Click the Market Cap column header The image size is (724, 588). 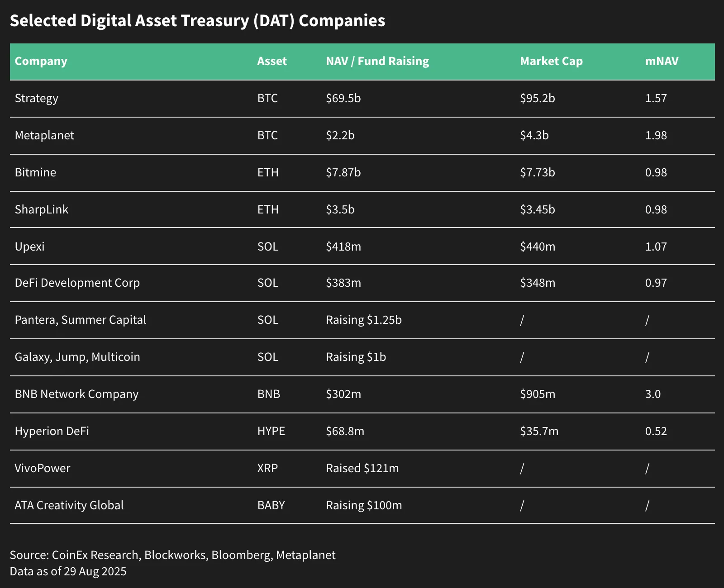click(551, 61)
